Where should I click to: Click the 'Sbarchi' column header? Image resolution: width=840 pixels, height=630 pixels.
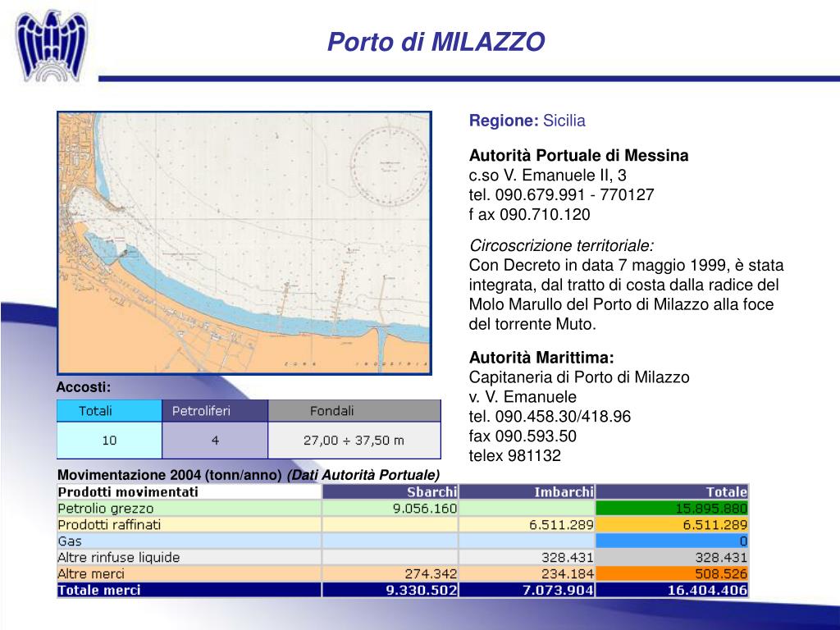390,492
